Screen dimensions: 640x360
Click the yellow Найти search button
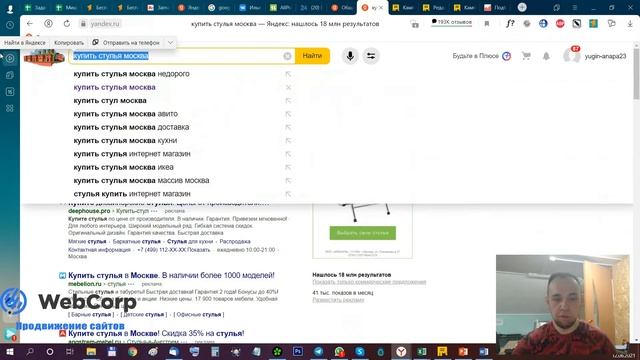[312, 56]
